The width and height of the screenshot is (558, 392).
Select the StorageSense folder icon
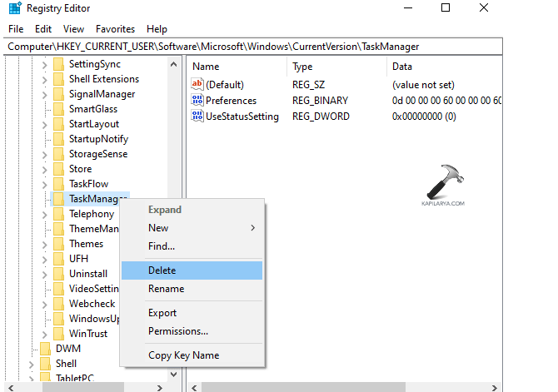click(58, 154)
